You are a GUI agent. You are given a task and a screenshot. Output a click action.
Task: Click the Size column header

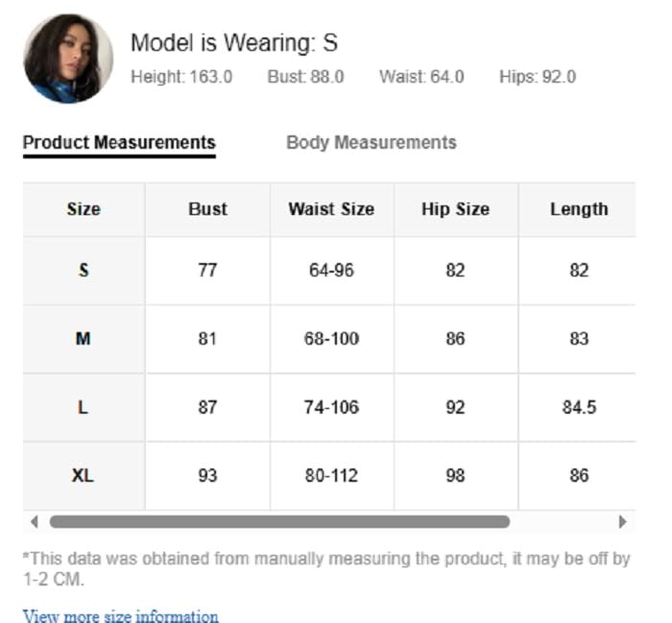[x=84, y=209]
